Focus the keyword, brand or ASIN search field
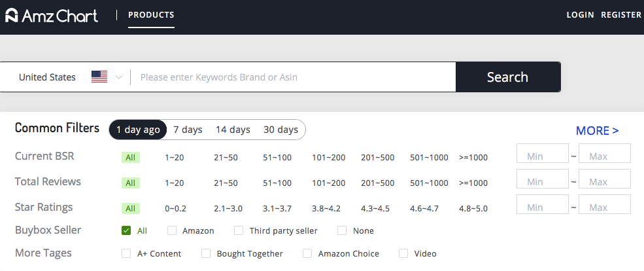Screen dimensions: 644x271 [294, 77]
